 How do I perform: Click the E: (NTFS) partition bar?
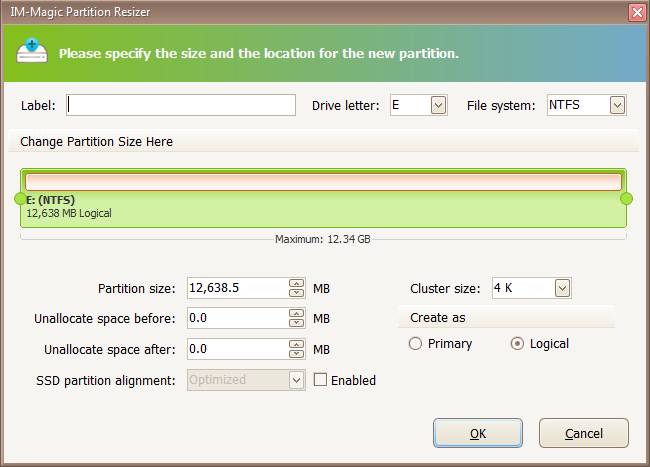(323, 198)
